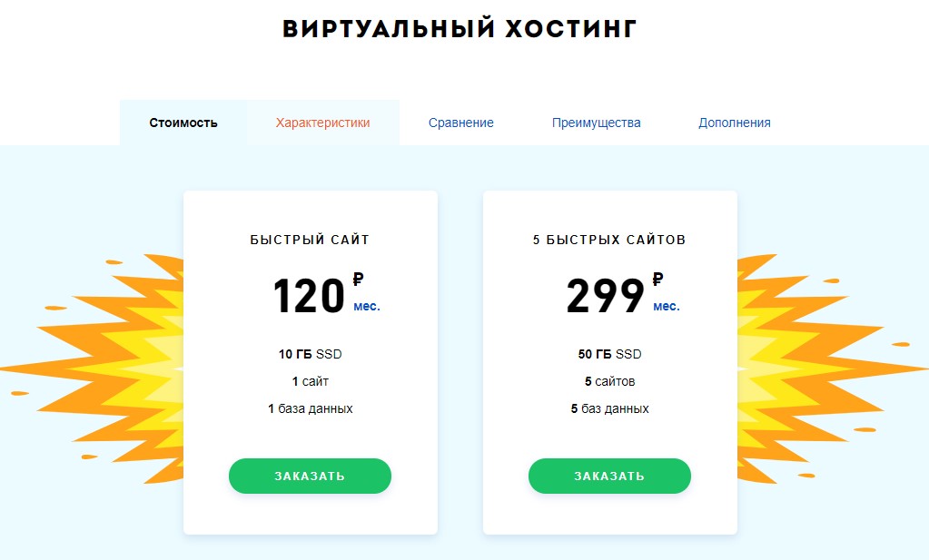Click the 50 ГБ SSD specification line
Screen dimensions: 929x560
(x=609, y=354)
